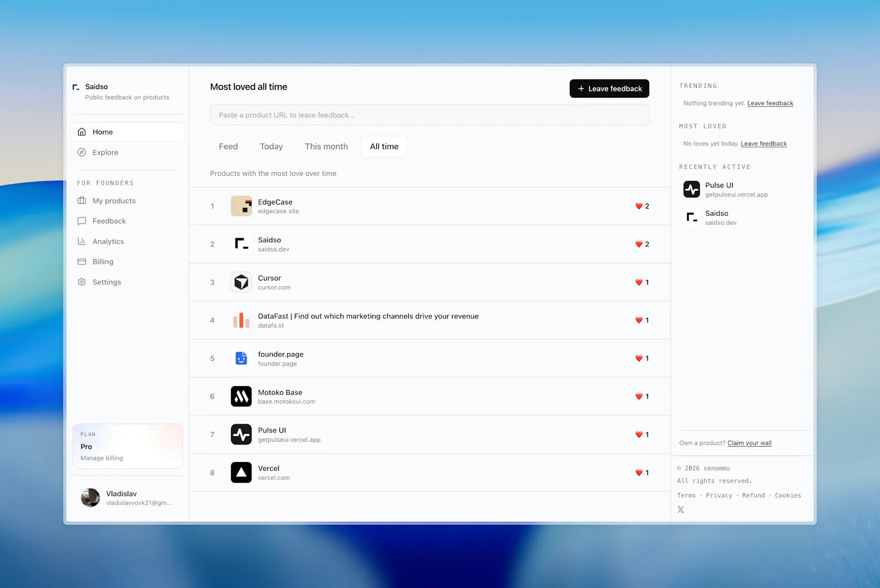Viewport: 880px width, 588px height.
Task: Click the Saidso logo in the ranked list
Action: pos(241,244)
